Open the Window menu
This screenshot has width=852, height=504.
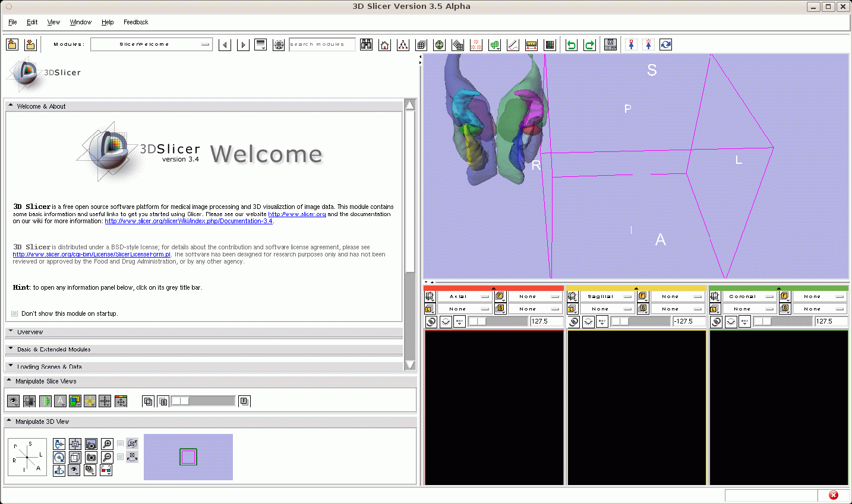click(x=81, y=22)
